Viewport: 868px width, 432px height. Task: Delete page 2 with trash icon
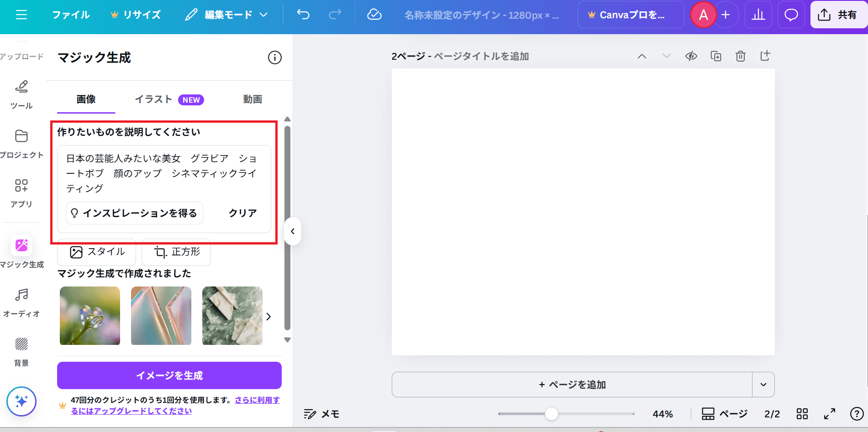point(740,56)
